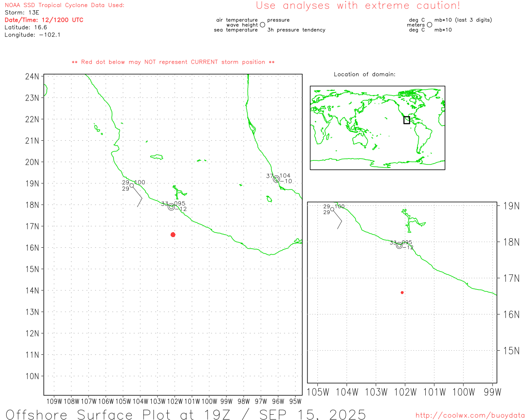525x420 pixels.
Task: Click the '-10' pressure tendency reading
Action: (x=286, y=181)
